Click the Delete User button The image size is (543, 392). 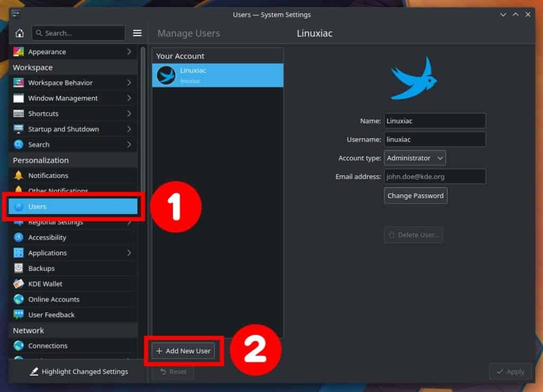coord(414,235)
